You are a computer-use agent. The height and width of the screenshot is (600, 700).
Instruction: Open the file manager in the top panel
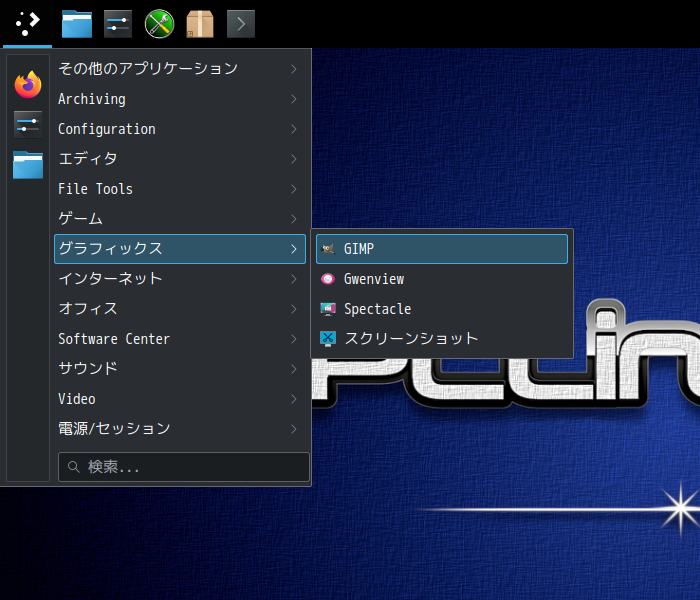click(77, 24)
